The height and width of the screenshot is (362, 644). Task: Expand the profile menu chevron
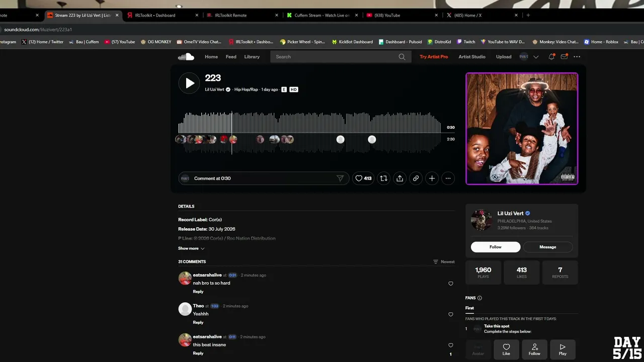click(536, 57)
